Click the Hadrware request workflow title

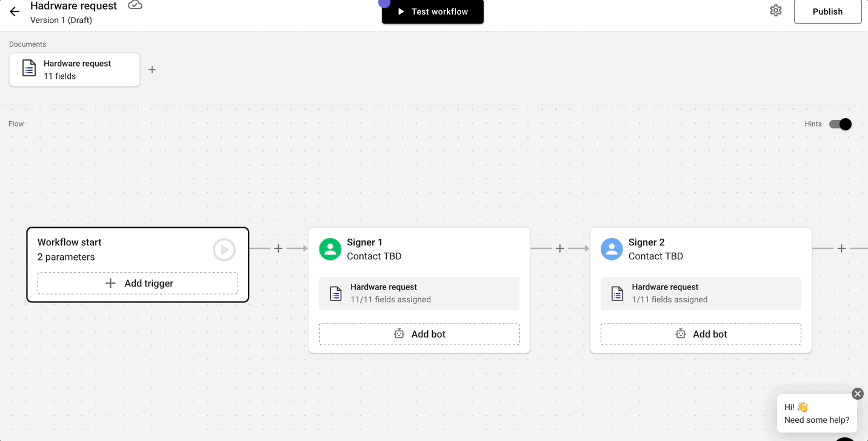pos(73,6)
